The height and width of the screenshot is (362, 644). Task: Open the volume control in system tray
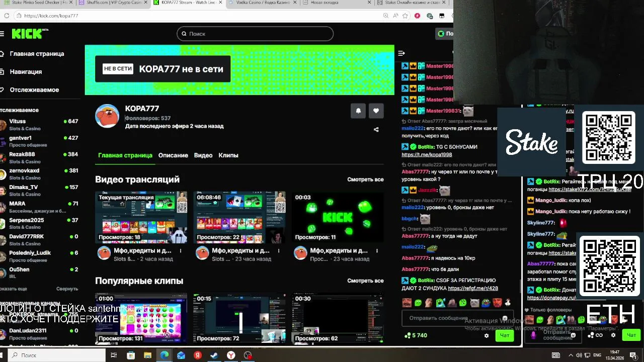point(579,355)
